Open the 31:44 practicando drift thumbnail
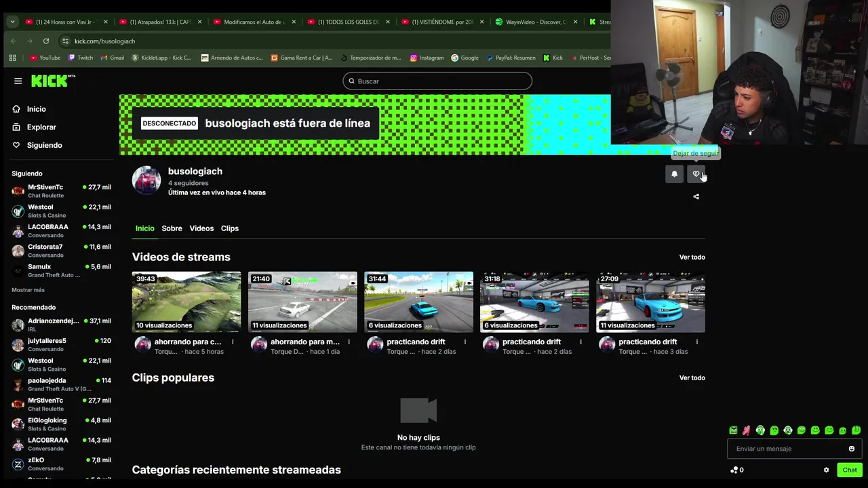The width and height of the screenshot is (868, 488). 418,302
